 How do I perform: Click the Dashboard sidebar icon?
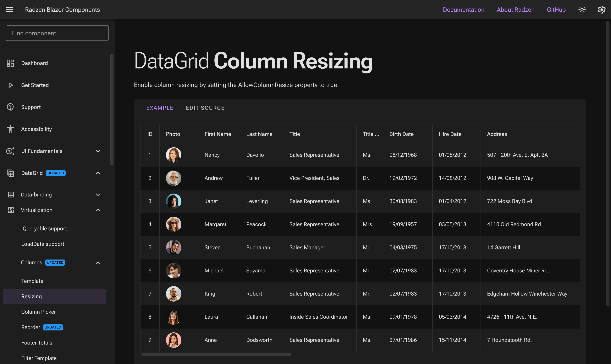pos(10,63)
